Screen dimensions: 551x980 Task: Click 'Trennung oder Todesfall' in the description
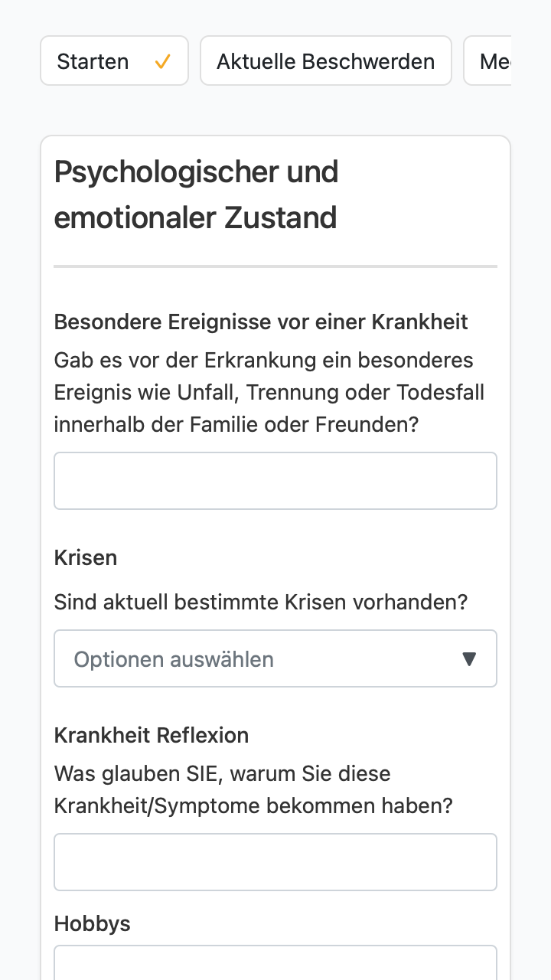pyautogui.click(x=365, y=392)
